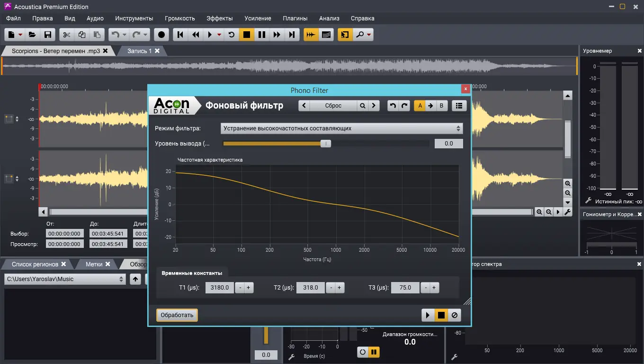Switch to the Запись 1 tab
644x364 pixels.
coord(140,51)
